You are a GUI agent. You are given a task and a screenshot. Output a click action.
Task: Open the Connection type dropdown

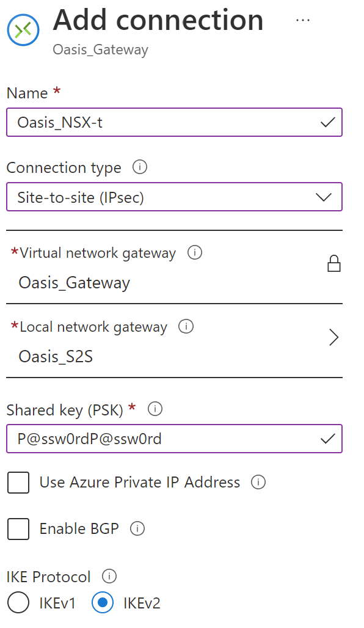point(174,197)
